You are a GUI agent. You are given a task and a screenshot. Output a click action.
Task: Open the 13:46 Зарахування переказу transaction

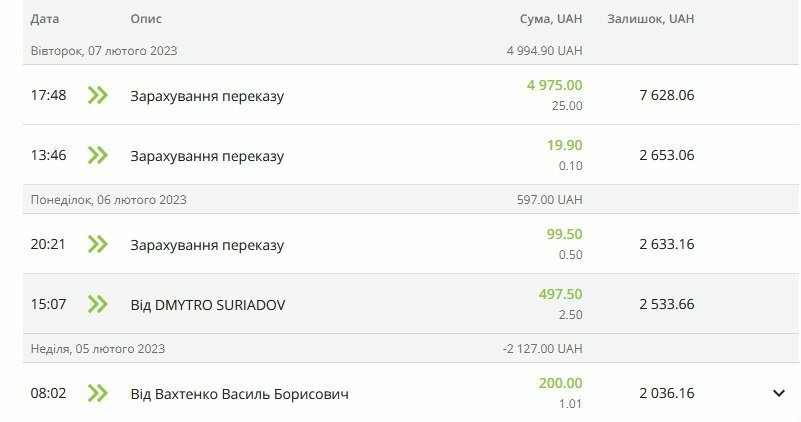[x=207, y=156]
